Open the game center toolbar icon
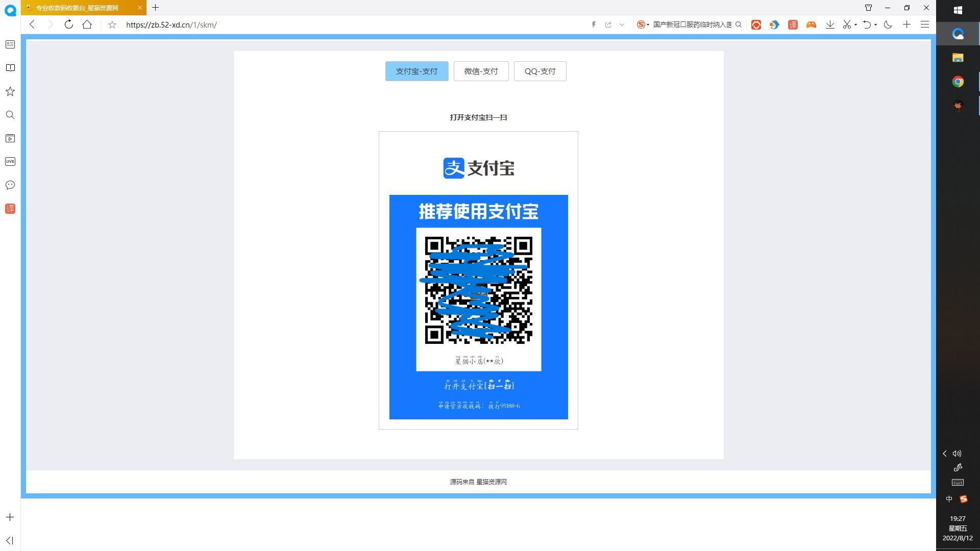Viewport: 980px width, 551px height. click(x=811, y=24)
